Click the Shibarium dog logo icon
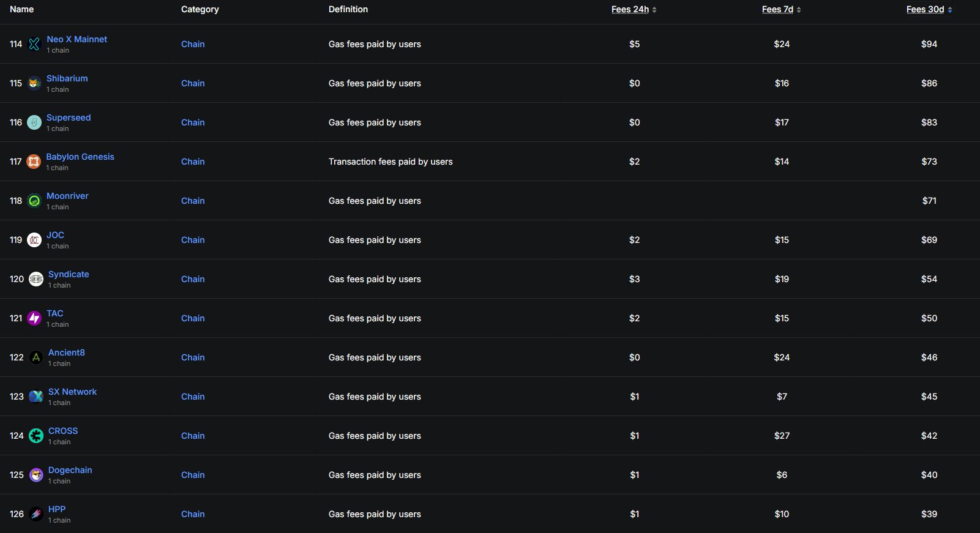Image resolution: width=980 pixels, height=533 pixels. coord(34,83)
